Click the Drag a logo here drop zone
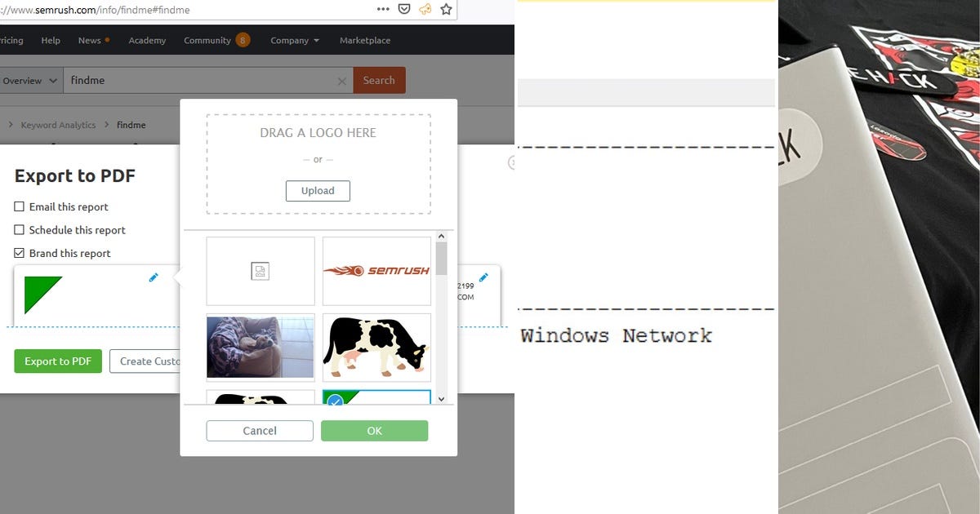Viewport: 980px width, 514px height. click(x=318, y=163)
